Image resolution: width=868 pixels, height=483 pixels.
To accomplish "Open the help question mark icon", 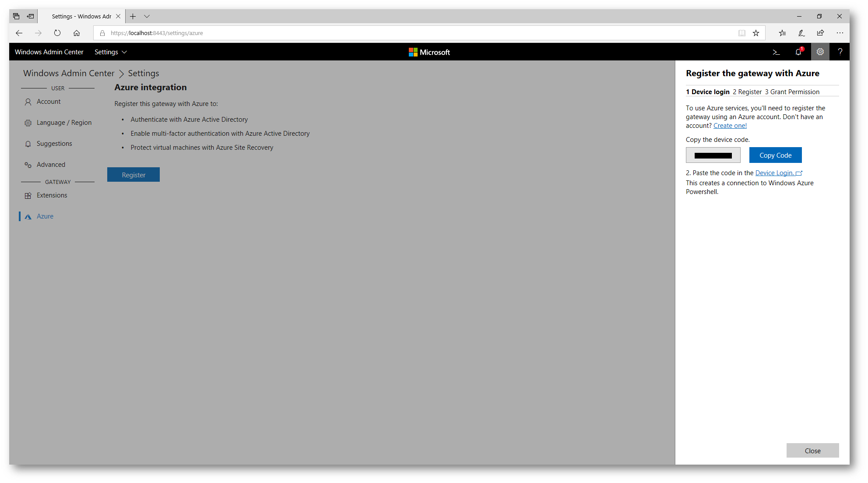I will point(840,52).
